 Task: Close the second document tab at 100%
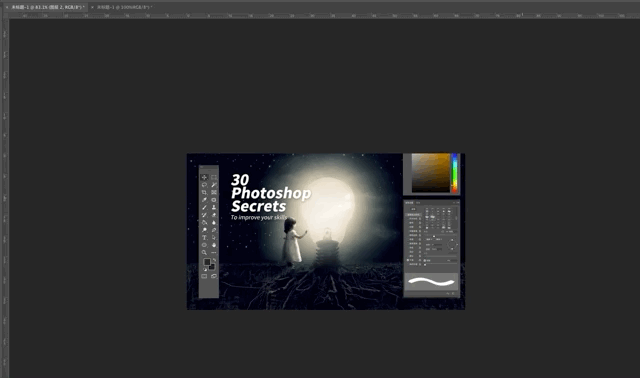pos(93,7)
